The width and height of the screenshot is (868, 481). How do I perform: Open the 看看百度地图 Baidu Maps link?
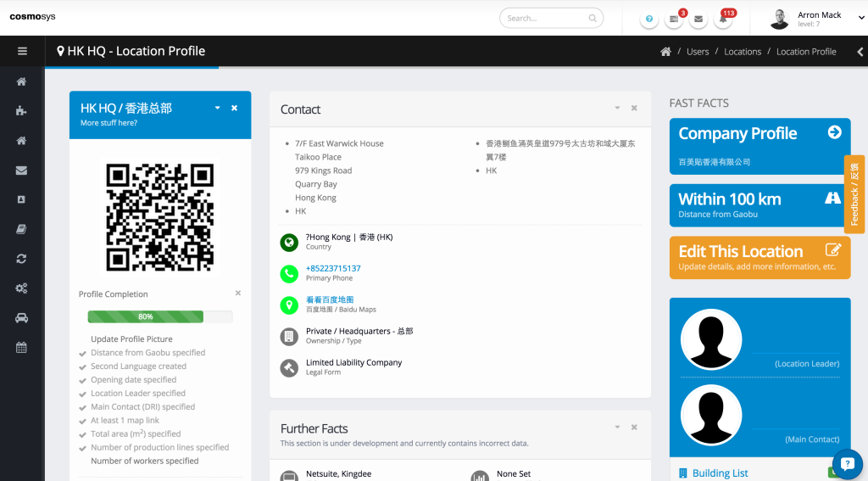[x=330, y=299]
